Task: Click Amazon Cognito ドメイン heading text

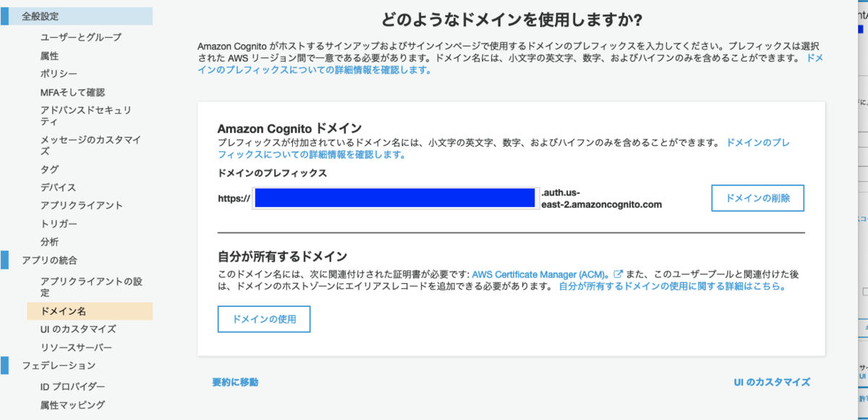Action: point(289,128)
